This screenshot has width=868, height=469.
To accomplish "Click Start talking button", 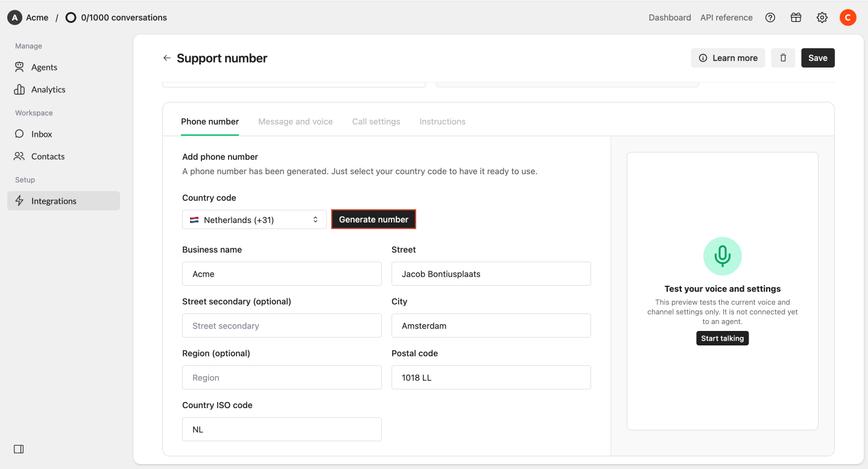I will point(723,338).
